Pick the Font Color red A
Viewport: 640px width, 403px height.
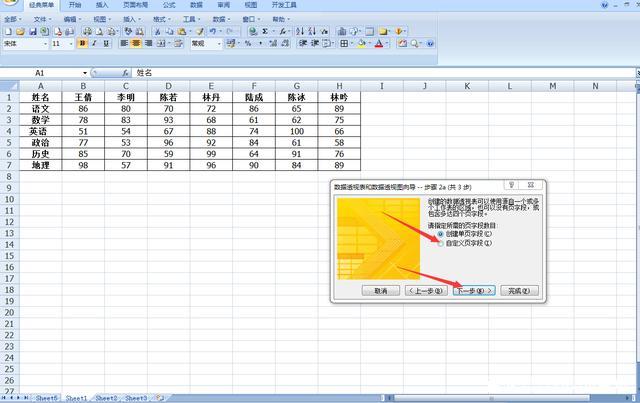coord(379,43)
